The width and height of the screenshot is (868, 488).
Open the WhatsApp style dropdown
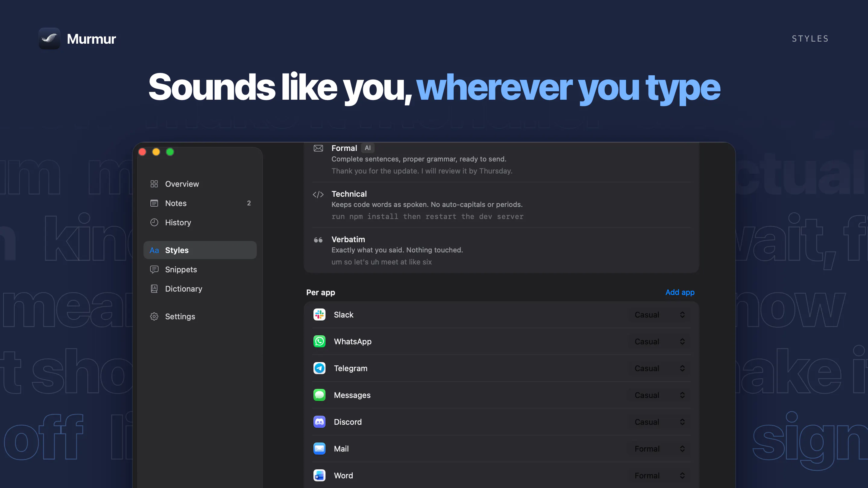[659, 341]
